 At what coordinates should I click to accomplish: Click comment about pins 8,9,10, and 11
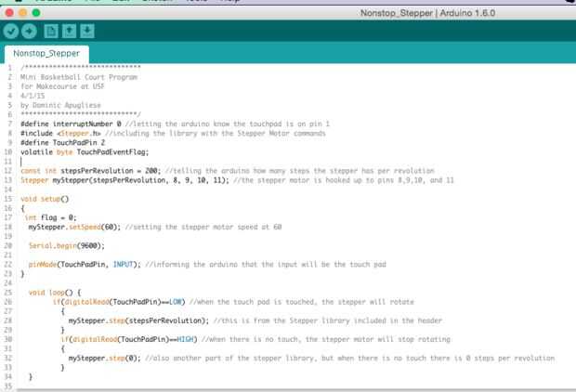[344, 180]
